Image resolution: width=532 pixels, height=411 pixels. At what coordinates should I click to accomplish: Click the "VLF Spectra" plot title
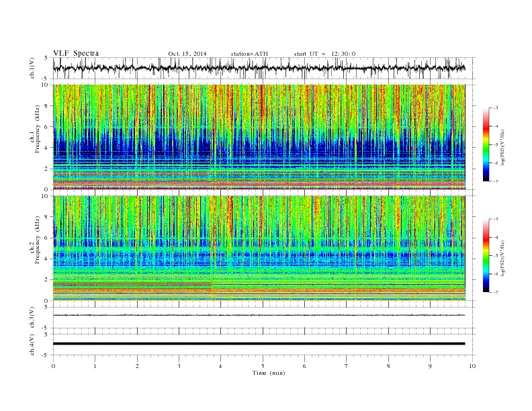(x=76, y=53)
